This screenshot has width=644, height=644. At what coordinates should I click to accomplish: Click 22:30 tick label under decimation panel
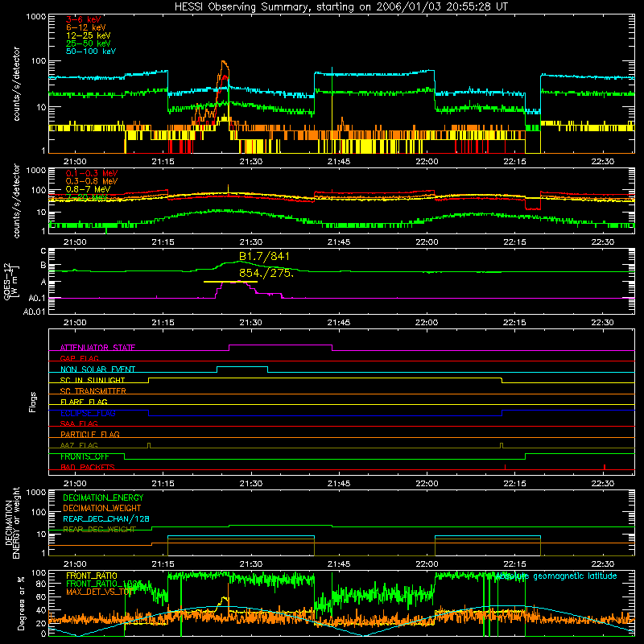click(x=602, y=564)
